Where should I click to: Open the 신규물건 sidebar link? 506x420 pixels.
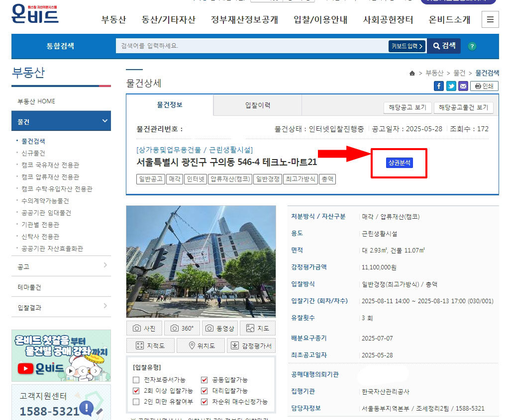pos(33,153)
